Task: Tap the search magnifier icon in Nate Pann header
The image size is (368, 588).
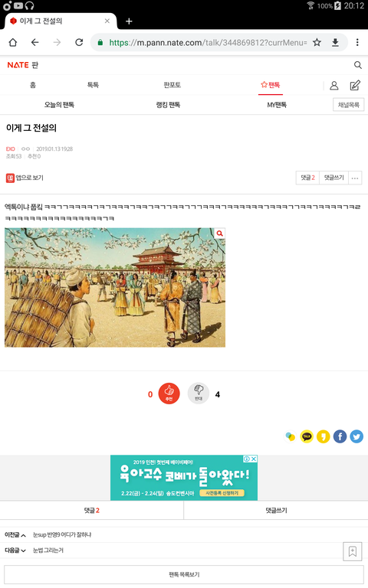Action: click(357, 65)
